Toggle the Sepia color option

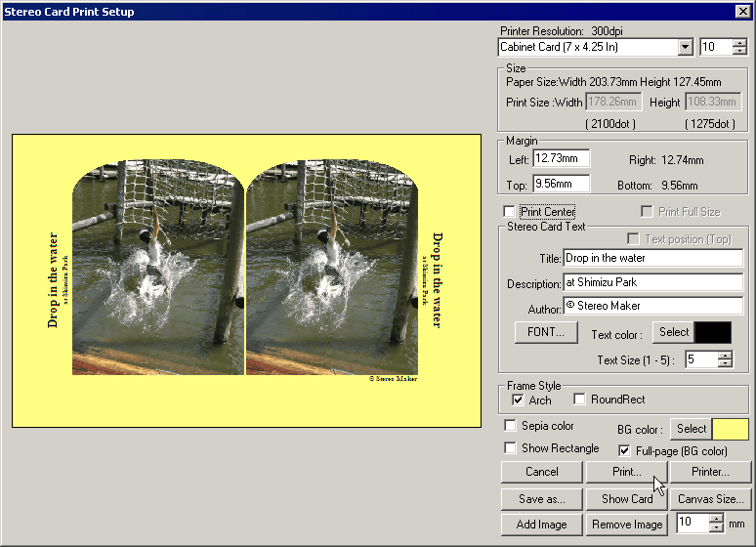coord(510,426)
